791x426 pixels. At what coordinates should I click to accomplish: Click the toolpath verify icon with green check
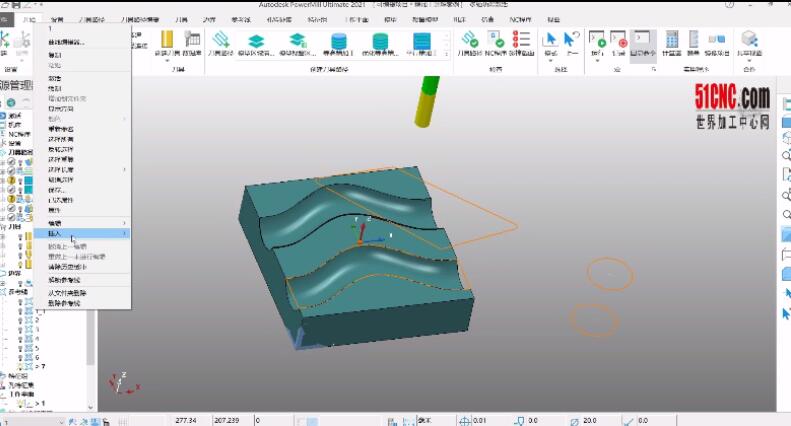(468, 40)
